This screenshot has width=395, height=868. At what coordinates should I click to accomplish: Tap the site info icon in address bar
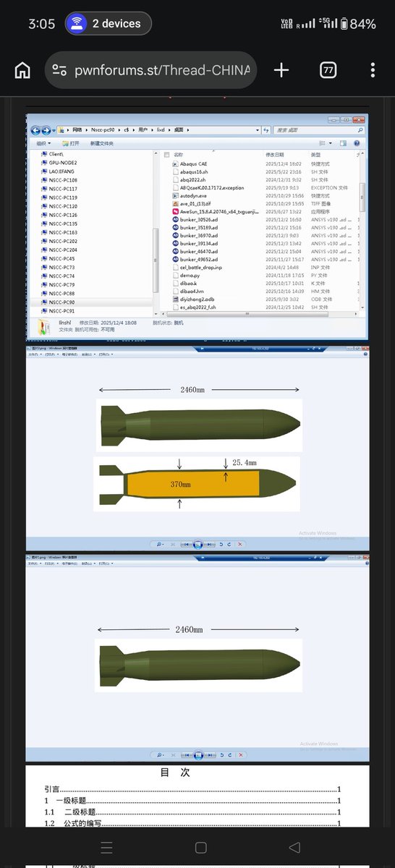tap(60, 70)
